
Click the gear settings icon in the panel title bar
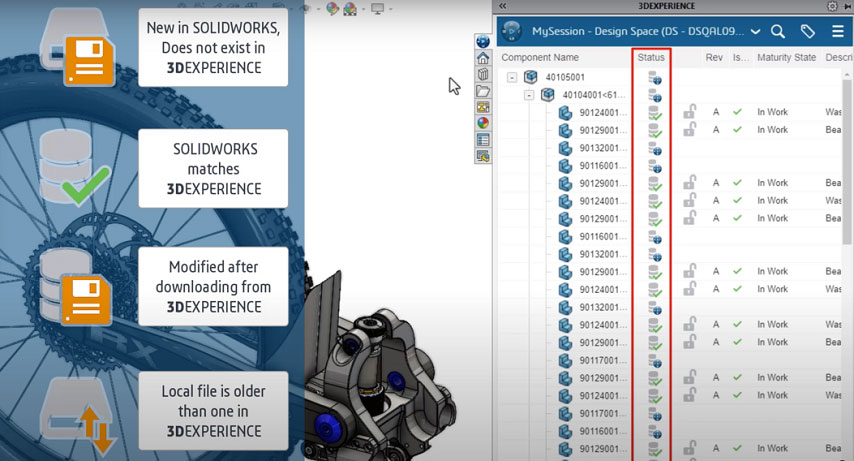pos(833,6)
